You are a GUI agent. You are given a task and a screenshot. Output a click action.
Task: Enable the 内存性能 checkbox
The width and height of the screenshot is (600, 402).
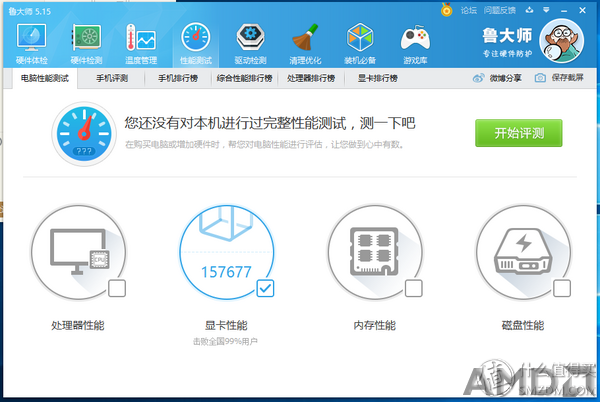pyautogui.click(x=413, y=288)
